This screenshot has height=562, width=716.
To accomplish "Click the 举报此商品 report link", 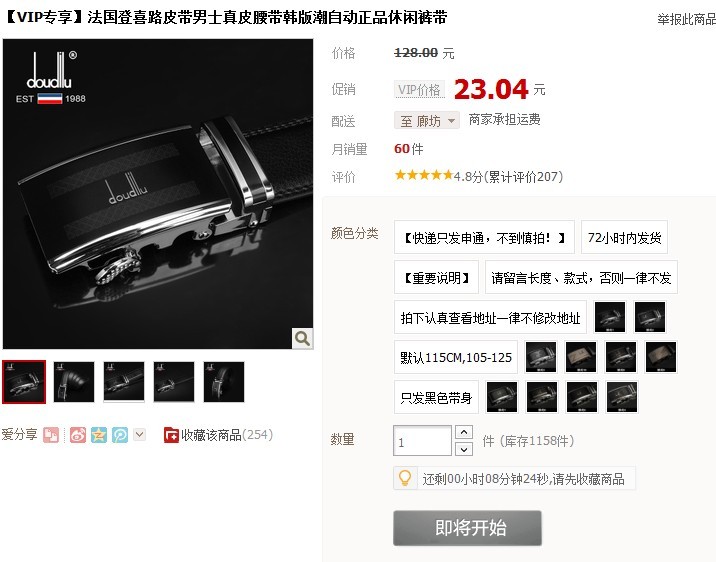I will 686,19.
